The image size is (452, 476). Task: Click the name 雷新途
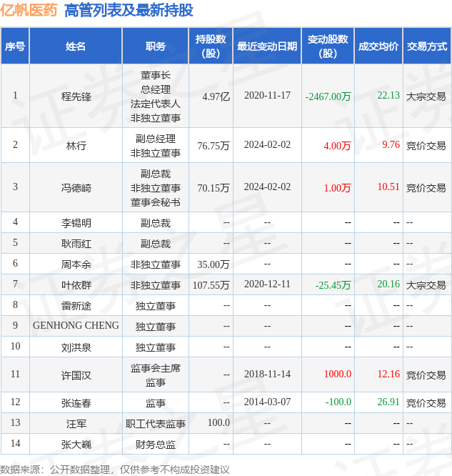tap(76, 306)
